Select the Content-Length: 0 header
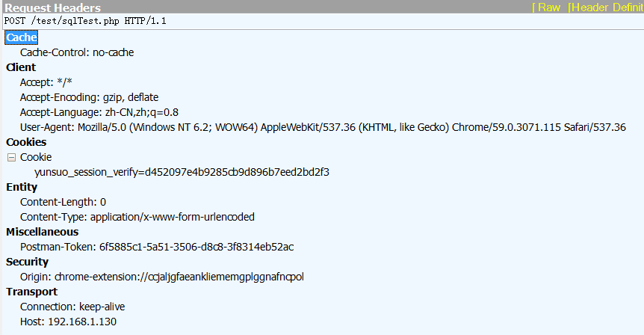The width and height of the screenshot is (644, 335). pos(63,202)
